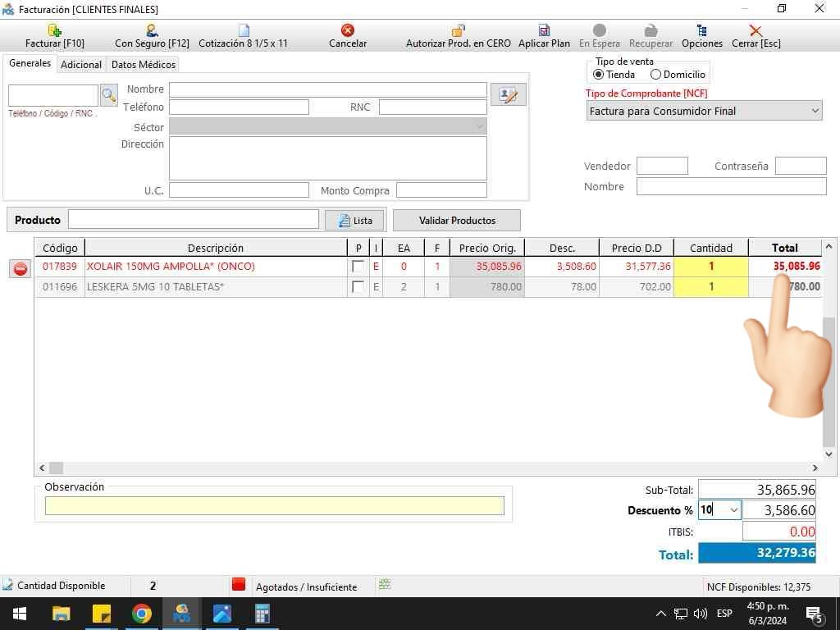Open the Descuento % dropdown
This screenshot has height=630, width=840.
pos(733,510)
